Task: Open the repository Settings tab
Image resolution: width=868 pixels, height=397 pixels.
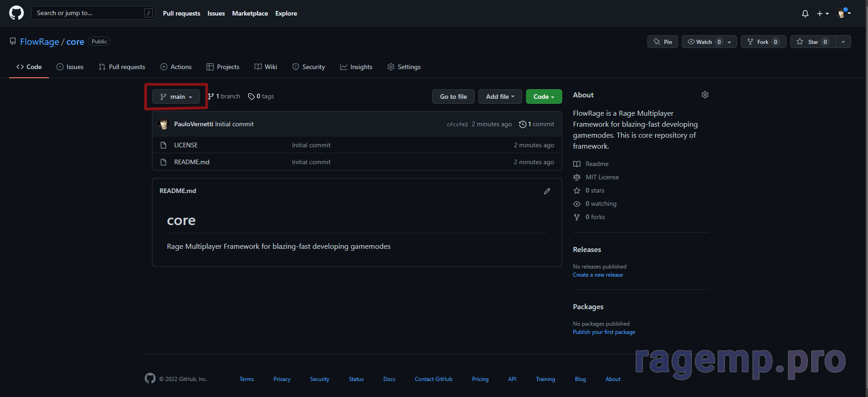Action: point(404,67)
